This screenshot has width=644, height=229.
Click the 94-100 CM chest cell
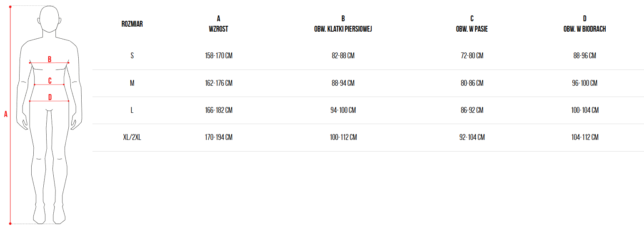tap(343, 110)
